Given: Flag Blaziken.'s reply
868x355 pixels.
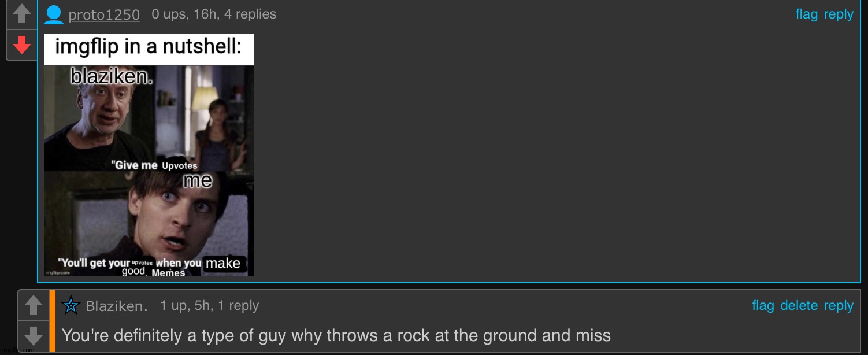Looking at the screenshot, I should (763, 306).
